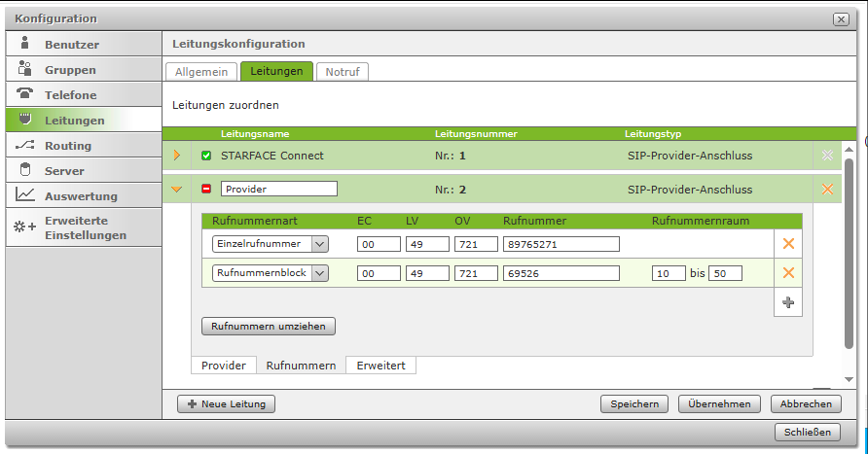Toggle the red Provider line status box
Viewport: 868px width, 454px height.
click(206, 189)
